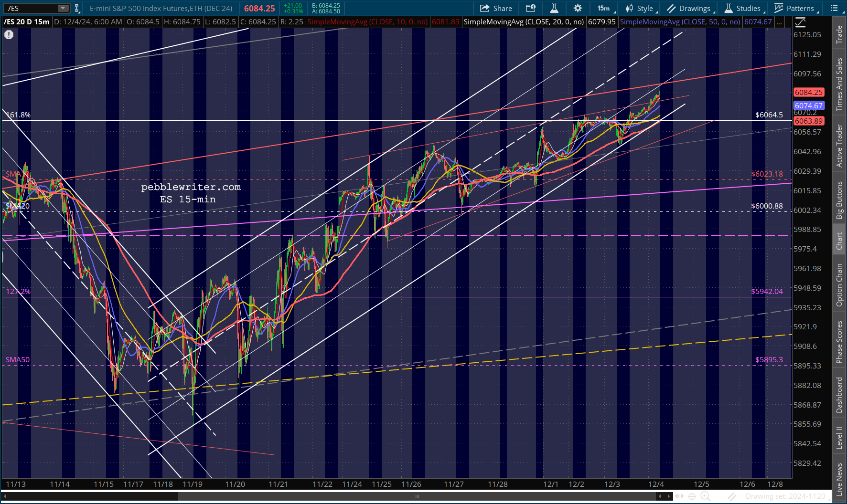Click the Share button

(496, 8)
